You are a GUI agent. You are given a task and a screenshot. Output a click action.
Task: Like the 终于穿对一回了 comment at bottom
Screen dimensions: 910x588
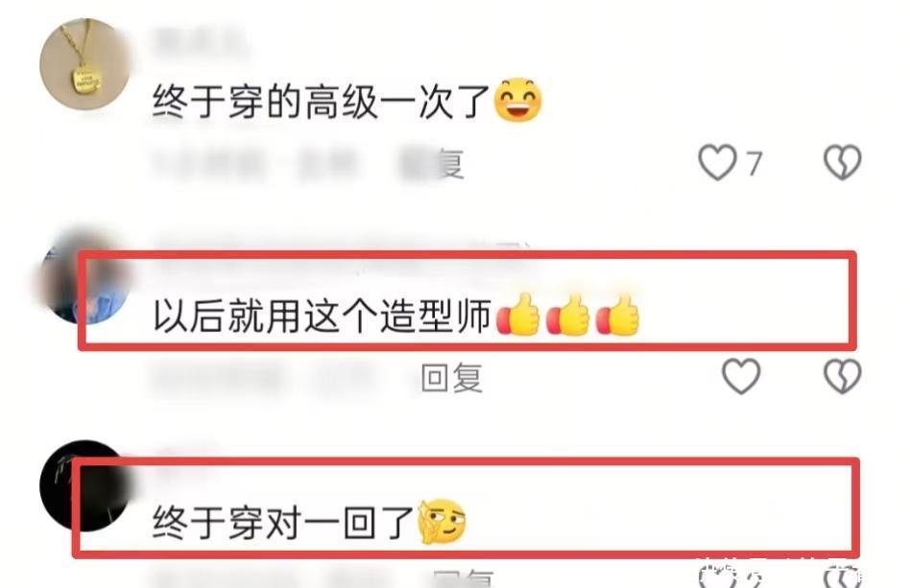tap(718, 577)
